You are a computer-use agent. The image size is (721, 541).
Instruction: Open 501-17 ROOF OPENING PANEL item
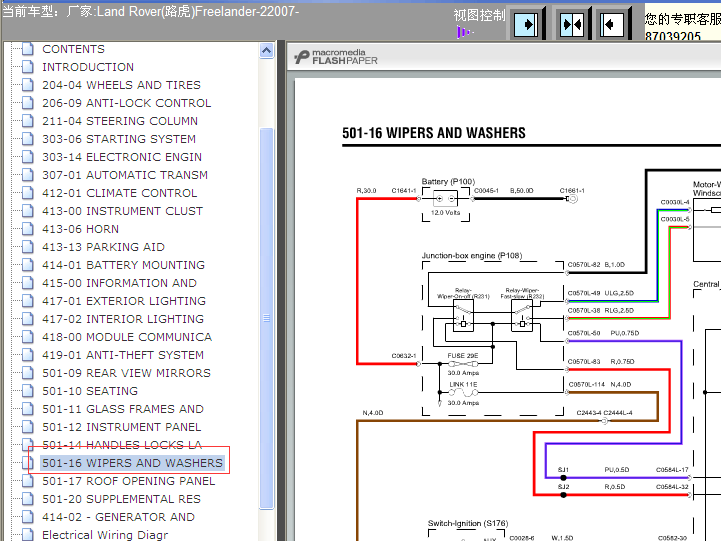(x=128, y=481)
